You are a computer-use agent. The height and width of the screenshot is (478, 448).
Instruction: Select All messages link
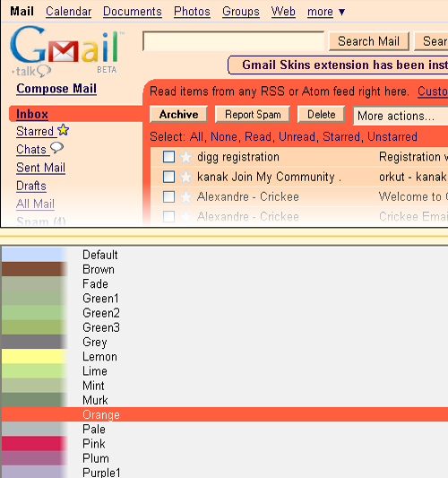[x=196, y=136]
